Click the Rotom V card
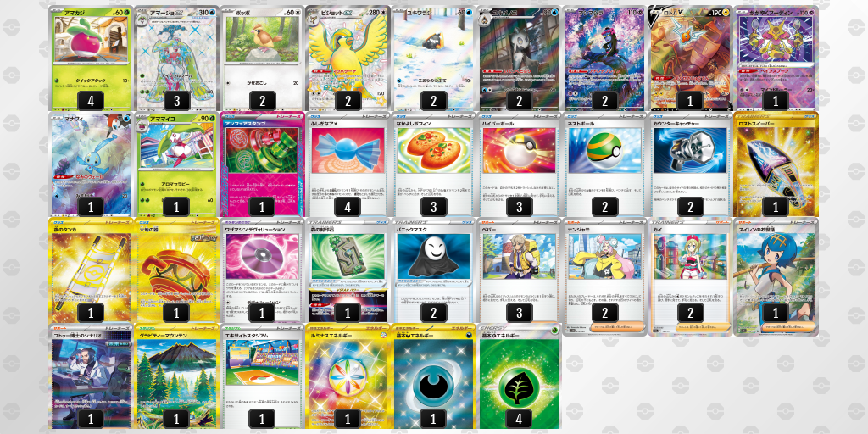The width and height of the screenshot is (868, 434). [x=689, y=58]
